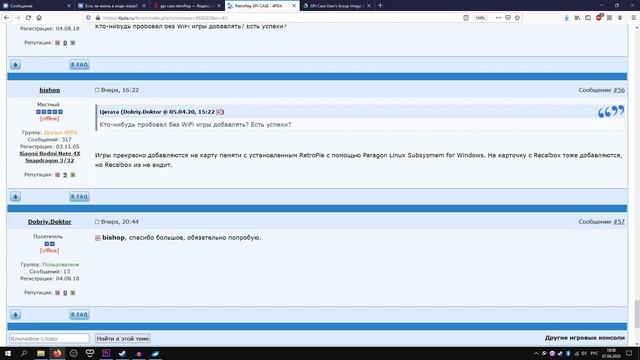Viewport: 640px width, 360px height.
Task: Click the forward navigation arrow
Action: click(18, 18)
